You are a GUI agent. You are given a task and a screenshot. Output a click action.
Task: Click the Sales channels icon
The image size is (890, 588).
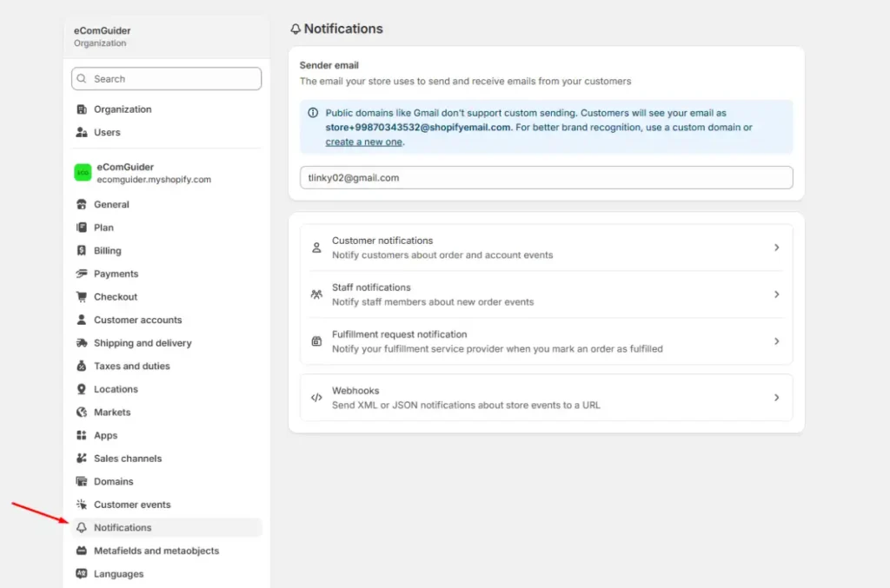[x=82, y=458]
